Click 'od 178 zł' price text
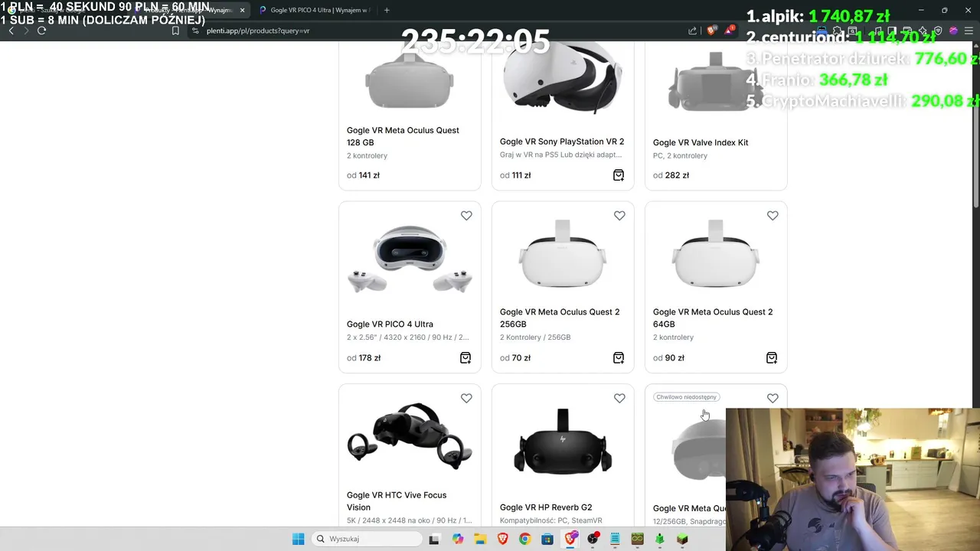This screenshot has height=551, width=980. click(364, 357)
